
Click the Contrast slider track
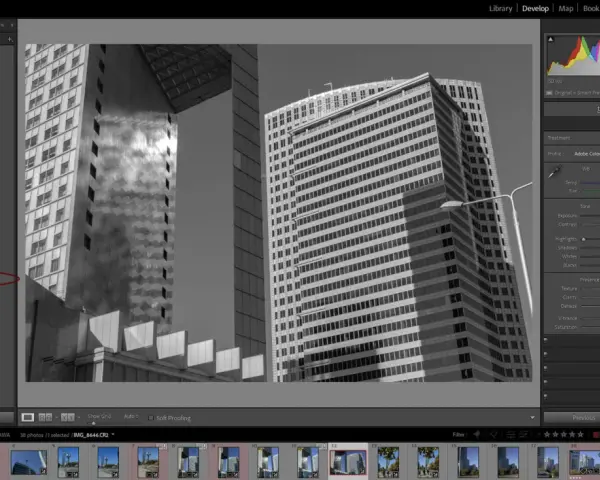590,224
